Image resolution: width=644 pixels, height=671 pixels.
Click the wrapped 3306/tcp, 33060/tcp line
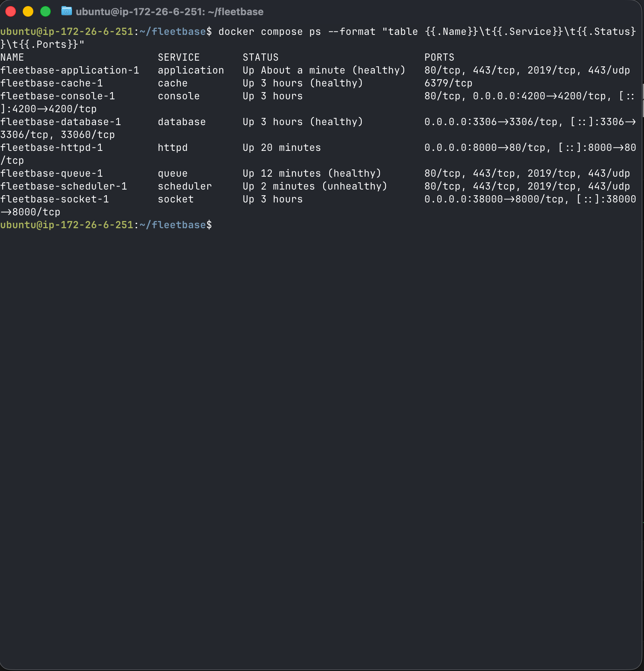pyautogui.click(x=58, y=135)
